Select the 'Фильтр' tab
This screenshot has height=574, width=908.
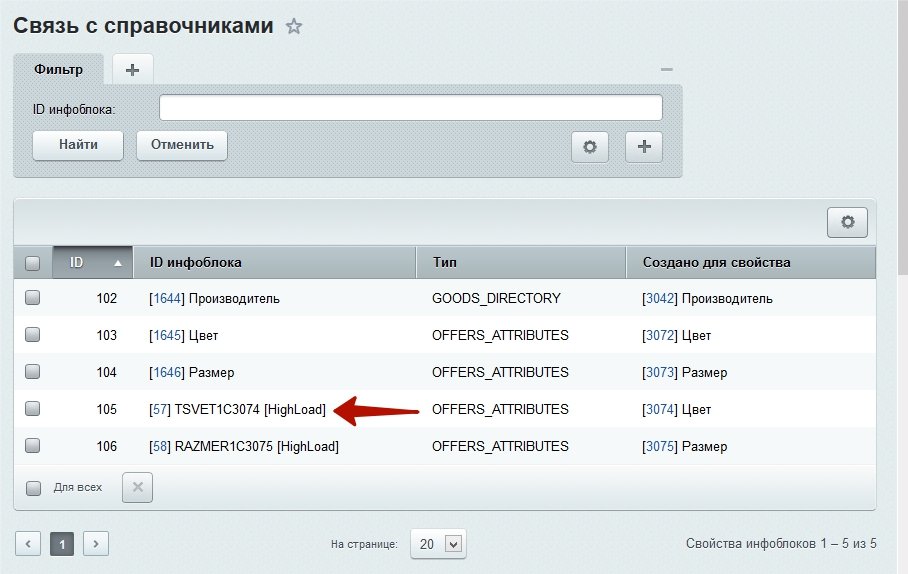pos(58,70)
